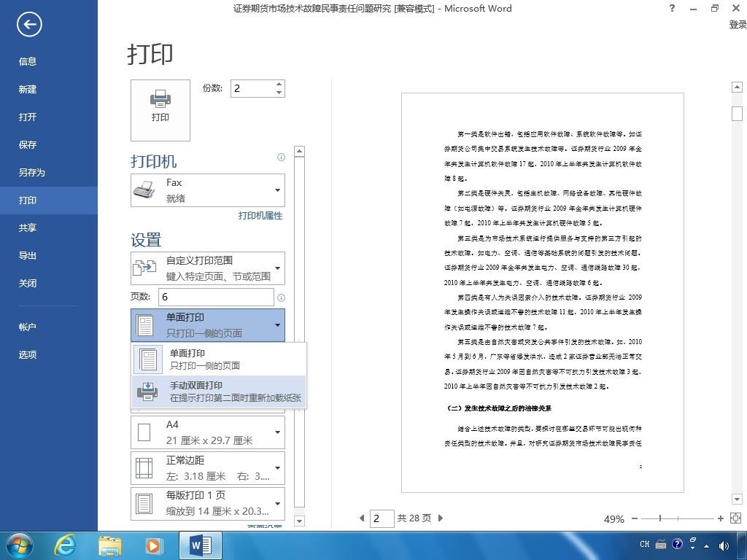Click the 页数 pages input field
This screenshot has height=560, width=747.
tap(216, 297)
